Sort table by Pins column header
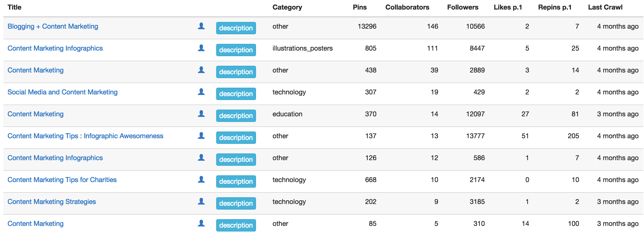This screenshot has width=644, height=245. [x=360, y=7]
